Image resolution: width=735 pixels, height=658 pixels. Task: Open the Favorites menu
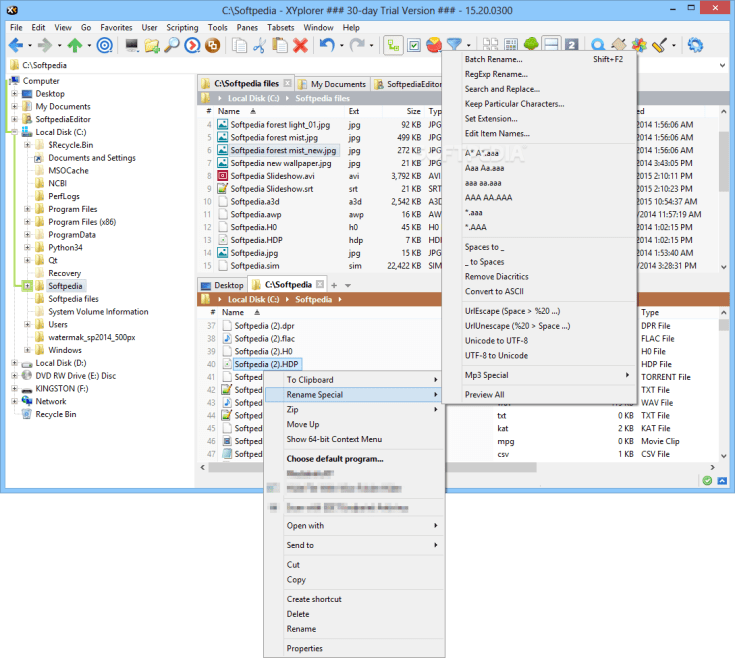[116, 27]
